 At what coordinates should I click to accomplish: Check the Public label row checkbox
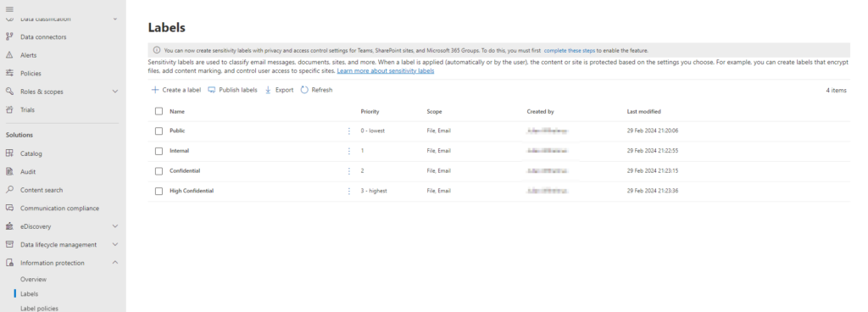point(159,131)
